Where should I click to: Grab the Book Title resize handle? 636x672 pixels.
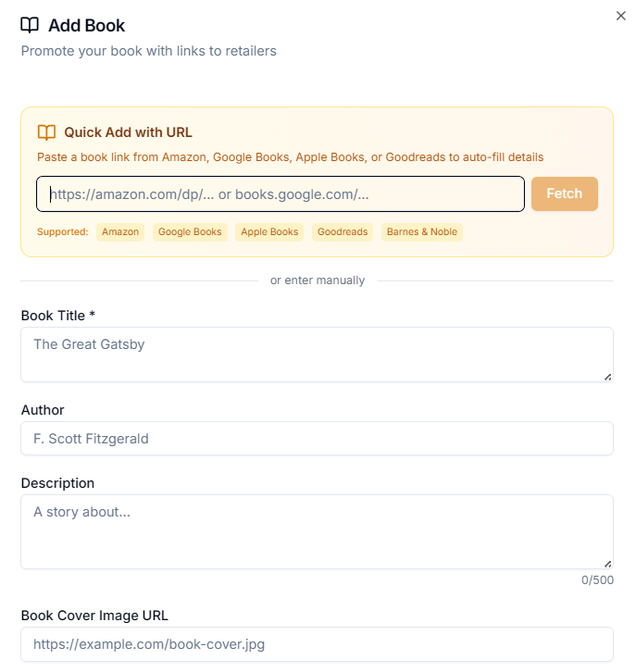(607, 376)
